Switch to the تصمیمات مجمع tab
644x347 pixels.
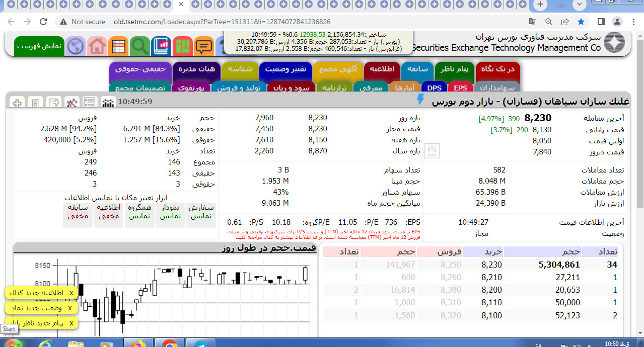coord(140,88)
